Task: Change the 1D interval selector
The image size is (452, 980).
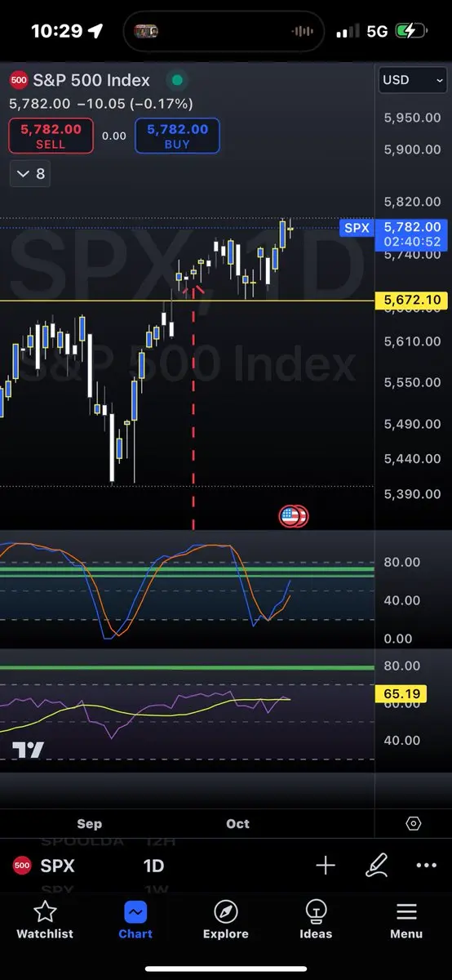Action: 153,866
